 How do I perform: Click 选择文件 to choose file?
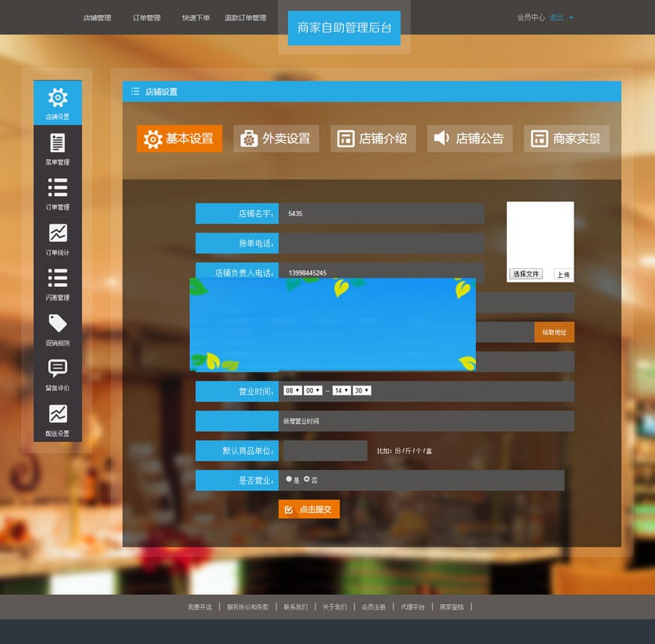point(526,274)
